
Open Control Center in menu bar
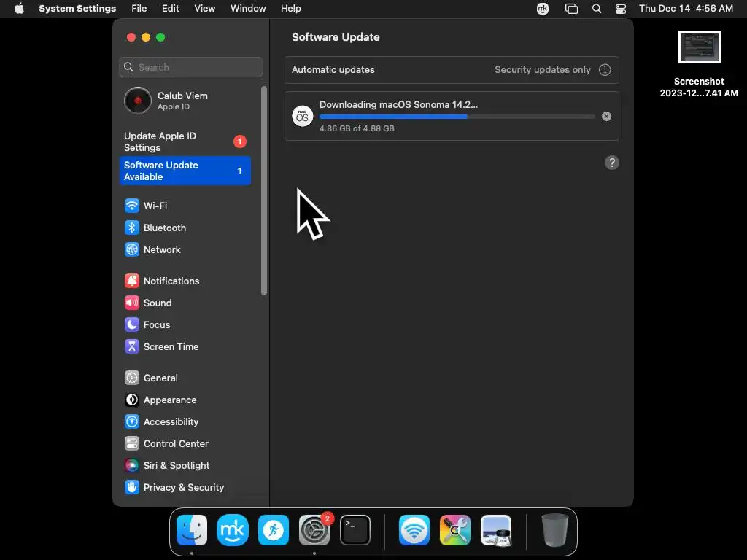tap(621, 9)
